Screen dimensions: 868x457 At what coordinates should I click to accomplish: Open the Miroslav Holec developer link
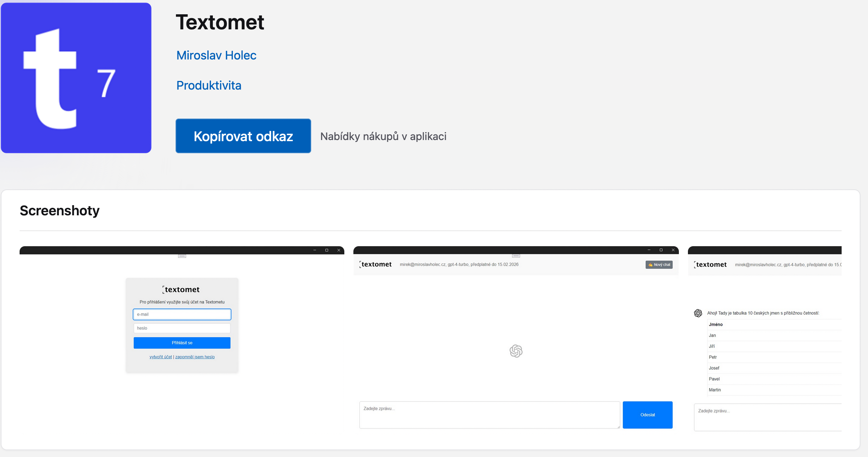[216, 55]
